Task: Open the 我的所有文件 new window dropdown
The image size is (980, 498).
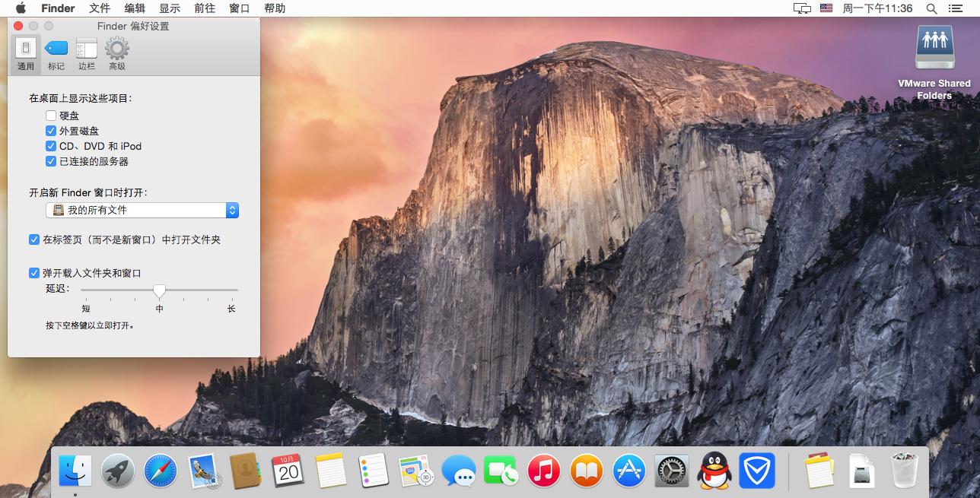Action: click(142, 210)
